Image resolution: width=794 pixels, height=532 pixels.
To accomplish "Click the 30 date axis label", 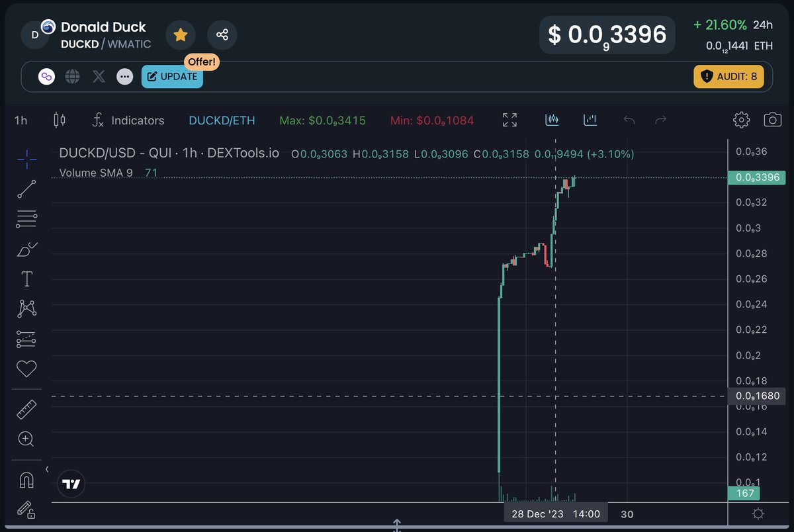I will 627,514.
